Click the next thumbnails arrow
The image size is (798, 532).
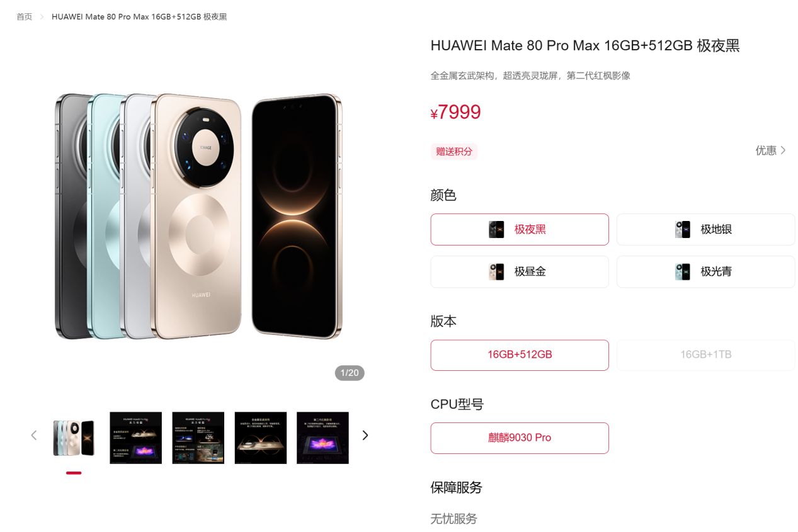click(x=365, y=435)
